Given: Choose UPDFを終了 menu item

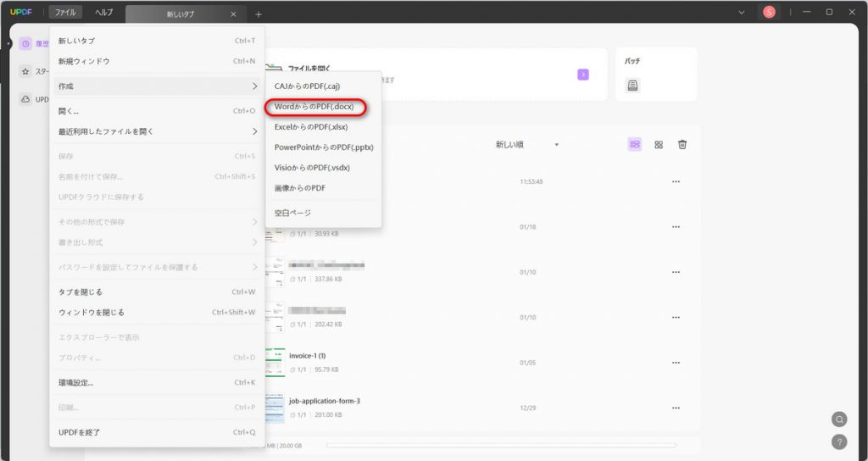Looking at the screenshot, I should [157, 433].
